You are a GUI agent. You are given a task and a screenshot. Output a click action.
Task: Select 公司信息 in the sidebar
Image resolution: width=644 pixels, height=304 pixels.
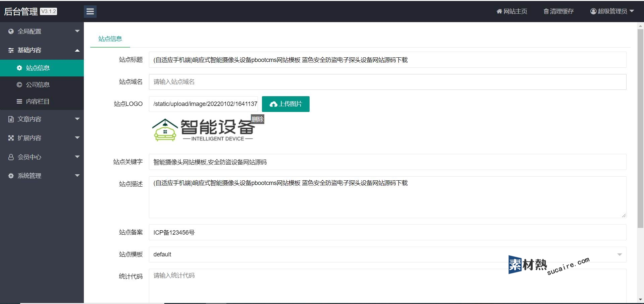pos(42,85)
